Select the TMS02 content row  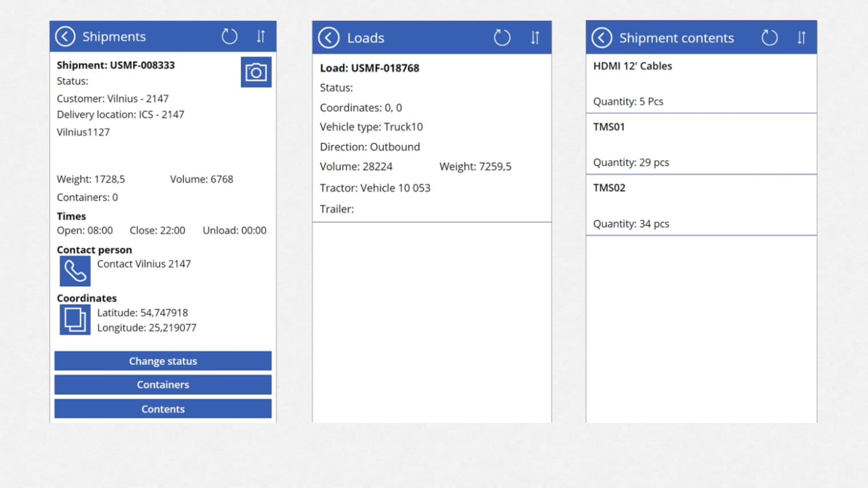pos(701,205)
